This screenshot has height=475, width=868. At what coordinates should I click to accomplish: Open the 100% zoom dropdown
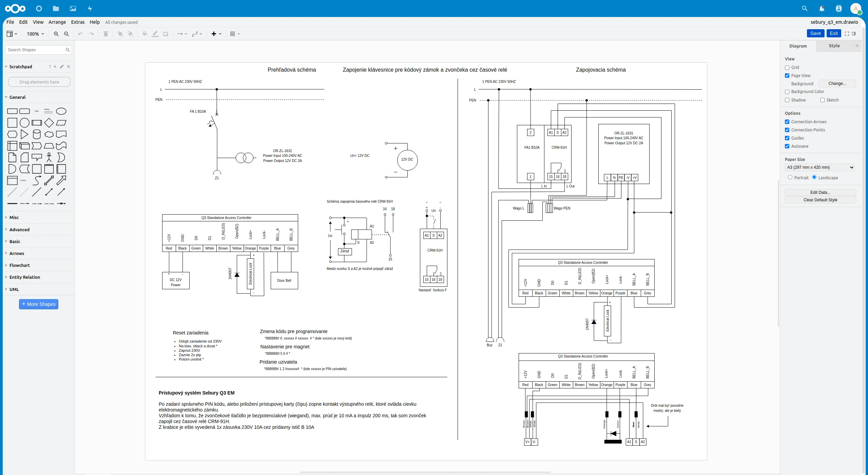(x=36, y=34)
